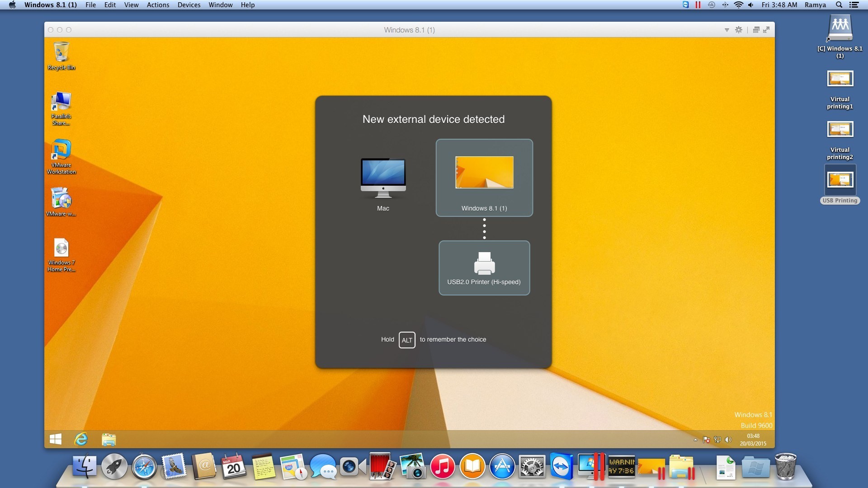Open Notification Center
The height and width of the screenshot is (488, 868).
pos(854,5)
